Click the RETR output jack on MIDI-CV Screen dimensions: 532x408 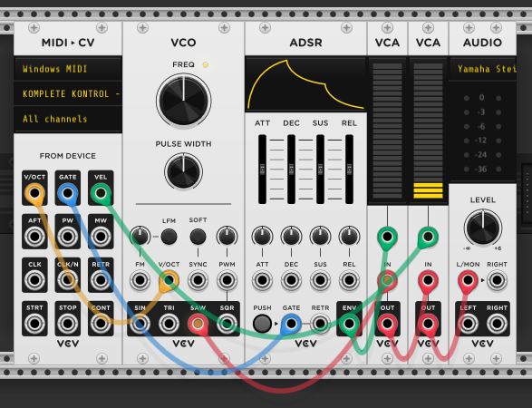(x=101, y=280)
